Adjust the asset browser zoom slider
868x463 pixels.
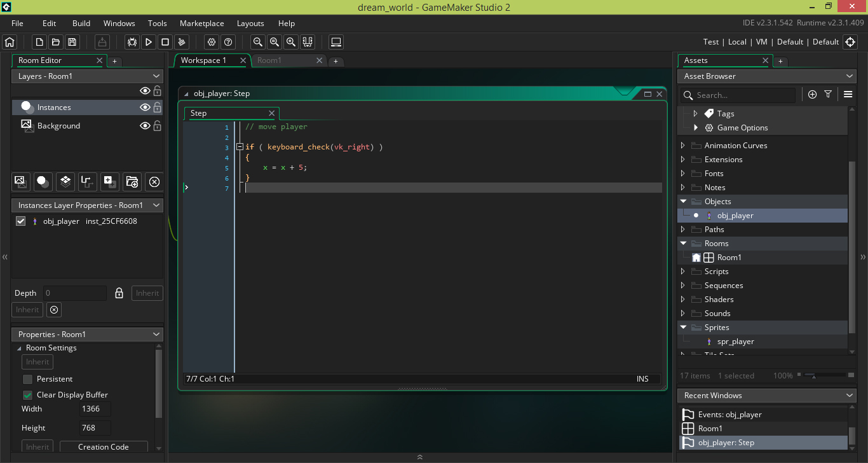(814, 376)
